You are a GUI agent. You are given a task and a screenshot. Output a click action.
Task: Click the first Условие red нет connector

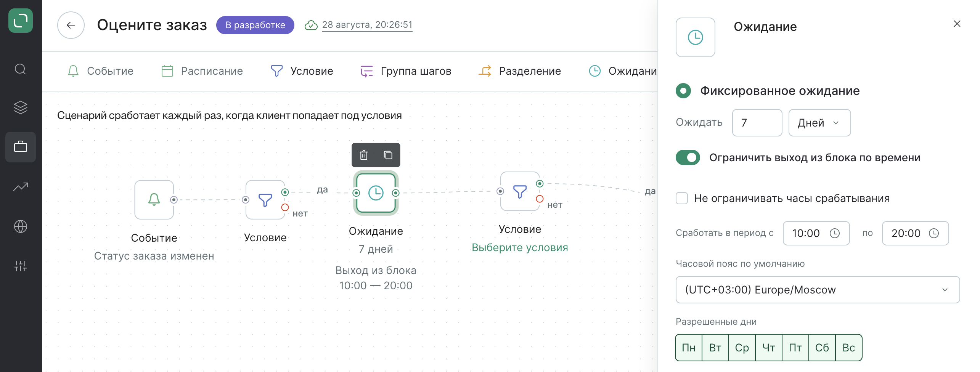pyautogui.click(x=285, y=207)
